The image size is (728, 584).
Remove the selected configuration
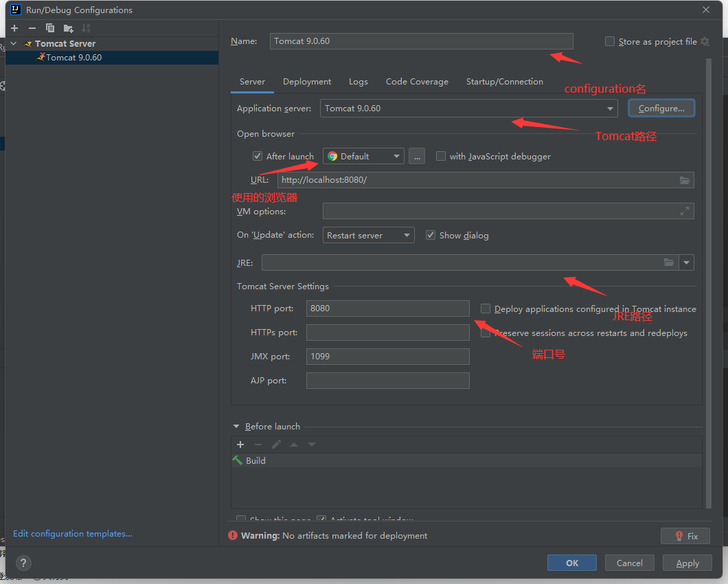click(32, 28)
